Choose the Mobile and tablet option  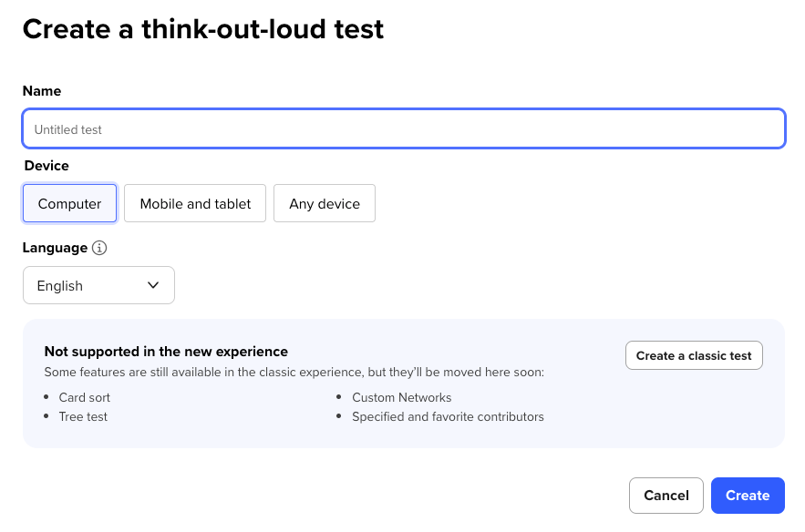click(x=195, y=203)
